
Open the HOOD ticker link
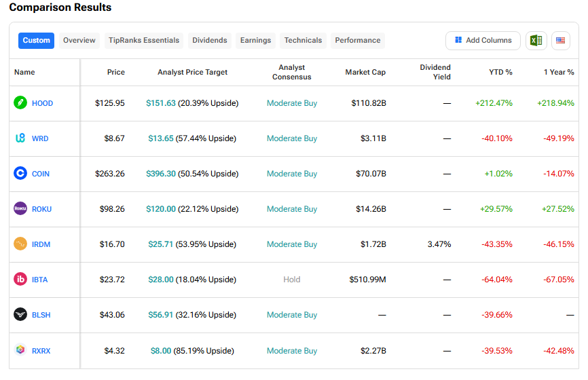click(x=42, y=103)
